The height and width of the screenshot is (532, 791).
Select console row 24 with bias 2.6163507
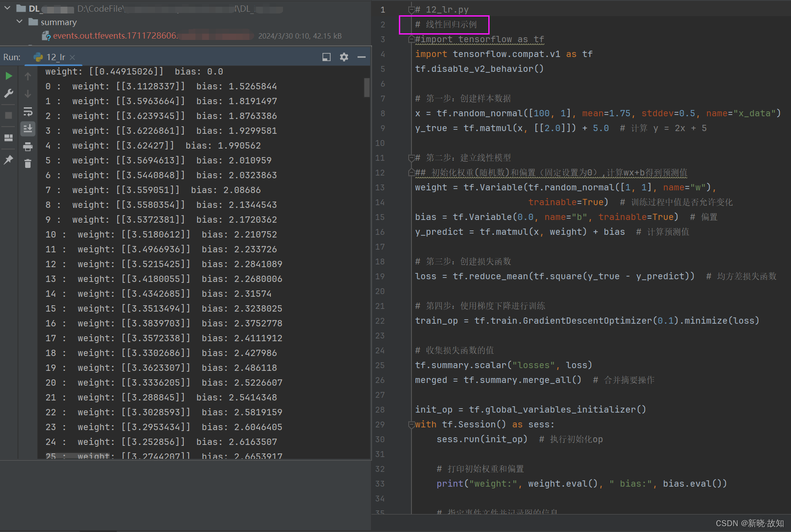coord(161,442)
